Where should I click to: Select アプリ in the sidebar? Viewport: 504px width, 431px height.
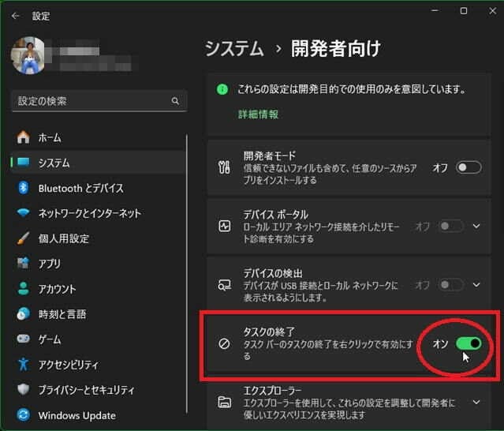pos(49,264)
